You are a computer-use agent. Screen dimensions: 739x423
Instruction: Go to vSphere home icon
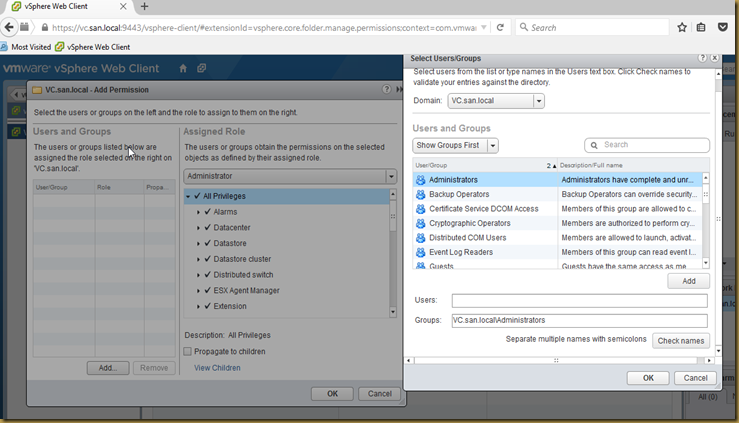[183, 69]
